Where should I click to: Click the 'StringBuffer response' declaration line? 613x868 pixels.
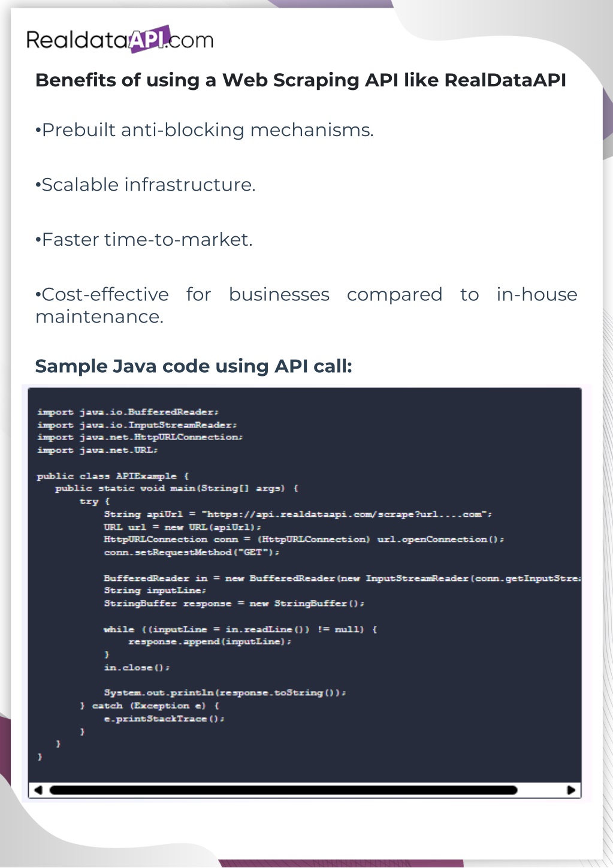coord(234,603)
